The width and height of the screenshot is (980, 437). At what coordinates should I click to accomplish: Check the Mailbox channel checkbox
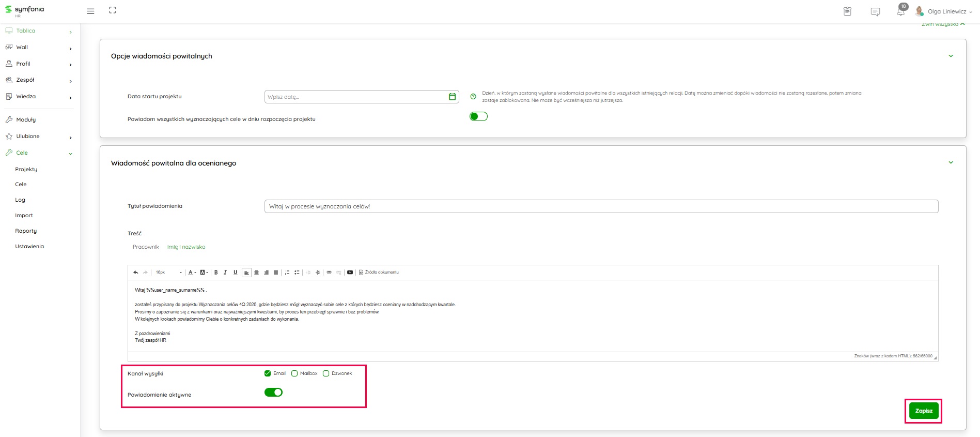[294, 373]
